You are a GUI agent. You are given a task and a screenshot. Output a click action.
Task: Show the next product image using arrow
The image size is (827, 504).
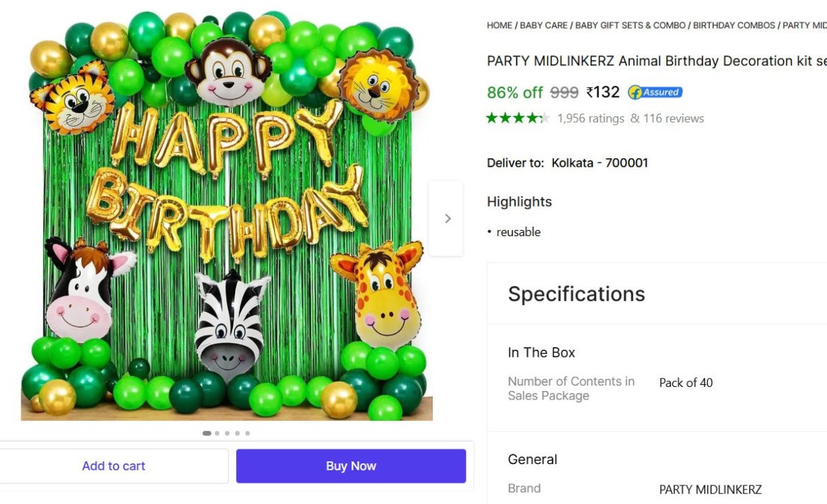pos(447,218)
